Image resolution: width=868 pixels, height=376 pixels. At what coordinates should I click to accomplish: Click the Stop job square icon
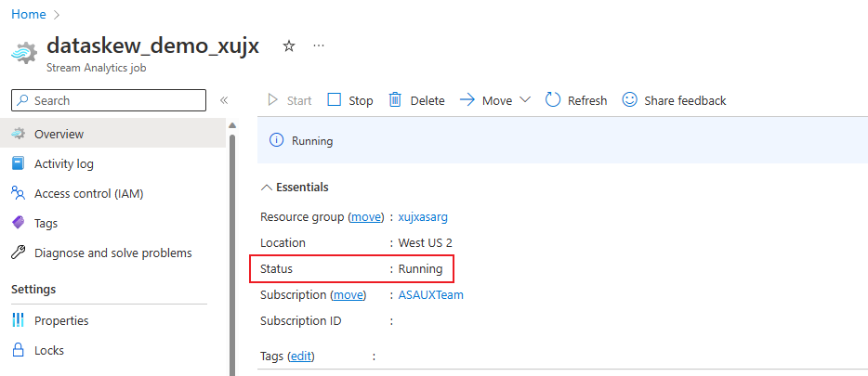click(335, 100)
